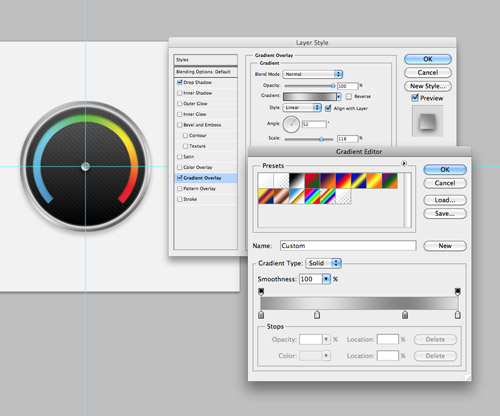This screenshot has width=500, height=416.
Task: Open the Blend Mode Normal dropdown
Action: tap(313, 74)
